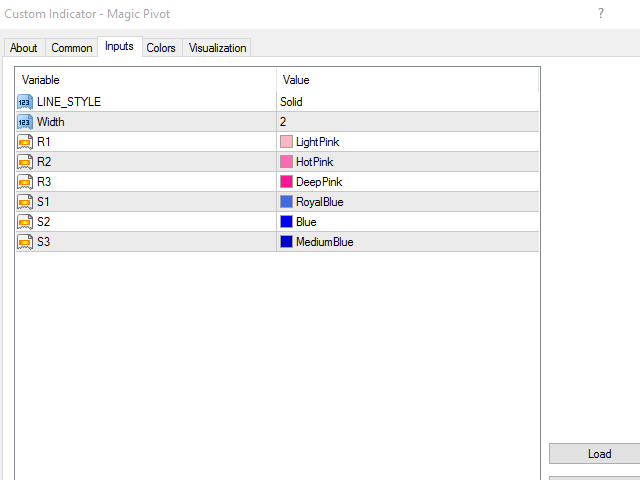Screen dimensions: 640x480
Task: Click the S3 color parameter icon
Action: coord(25,242)
